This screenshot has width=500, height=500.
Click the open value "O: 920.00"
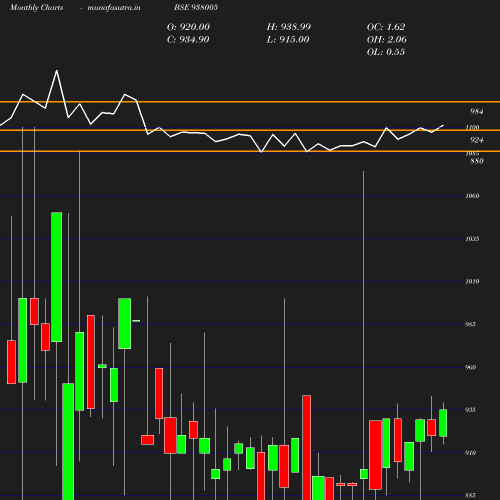point(188,27)
